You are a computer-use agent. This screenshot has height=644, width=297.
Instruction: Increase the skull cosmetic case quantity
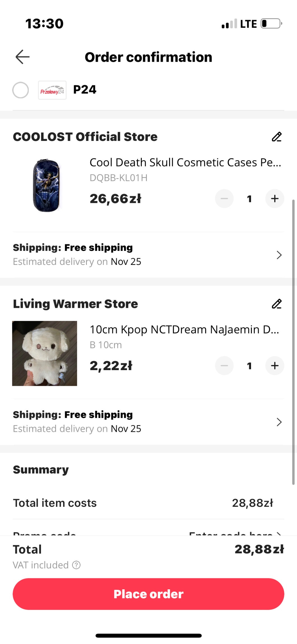[275, 199]
